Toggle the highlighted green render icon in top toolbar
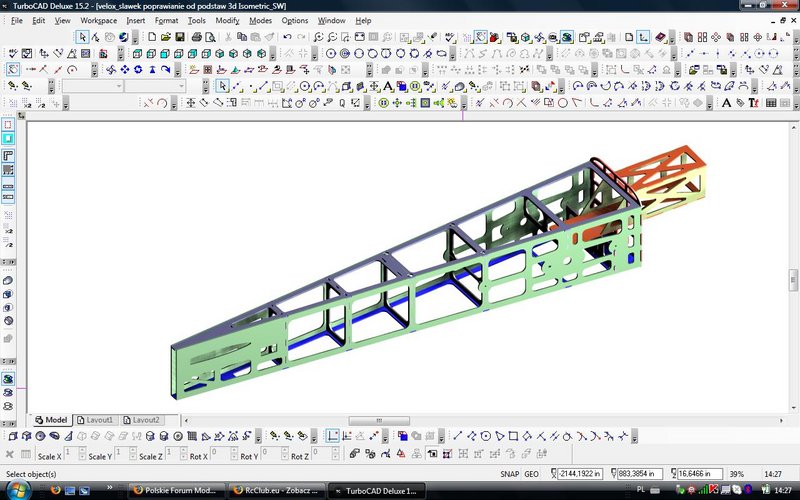Image resolution: width=800 pixels, height=500 pixels. (x=566, y=37)
